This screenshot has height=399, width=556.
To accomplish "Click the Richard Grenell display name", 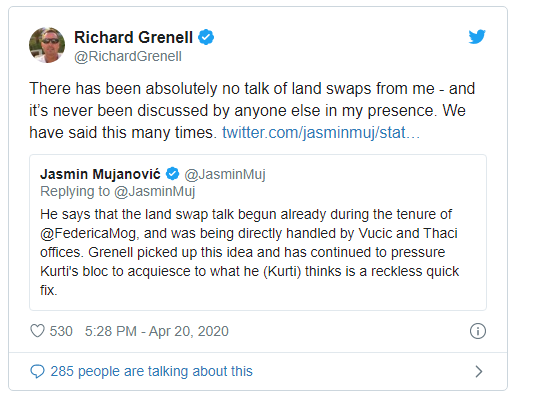I will (x=133, y=37).
